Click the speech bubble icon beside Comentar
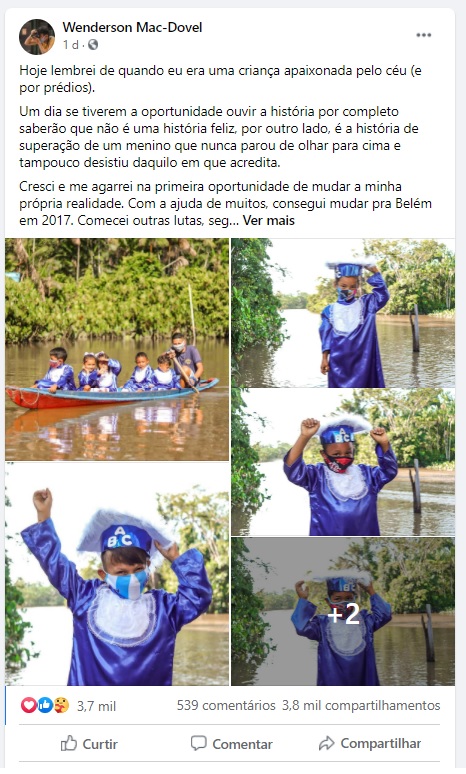 (x=198, y=743)
